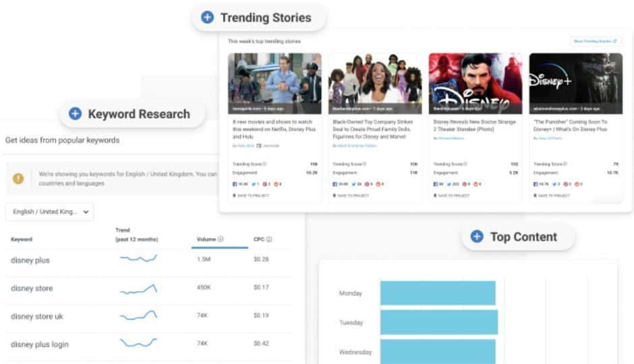Click the Journalist badge icon on the first story

pyautogui.click(x=259, y=146)
